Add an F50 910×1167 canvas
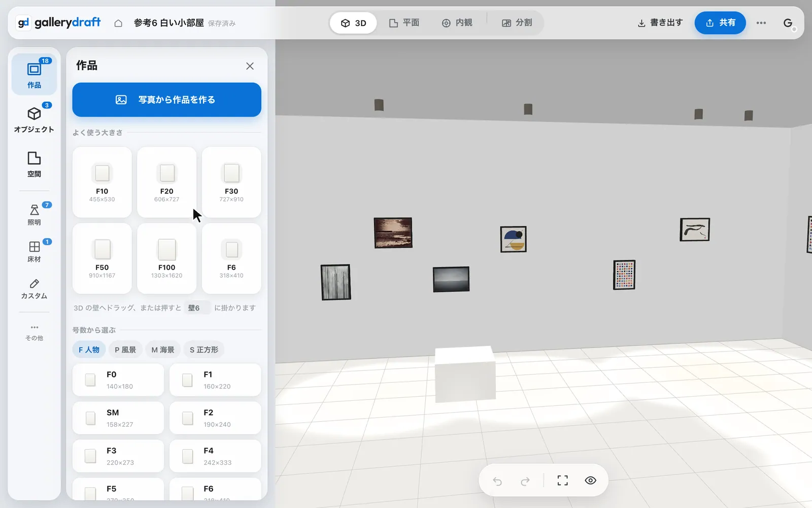Image resolution: width=812 pixels, height=508 pixels. pos(102,259)
